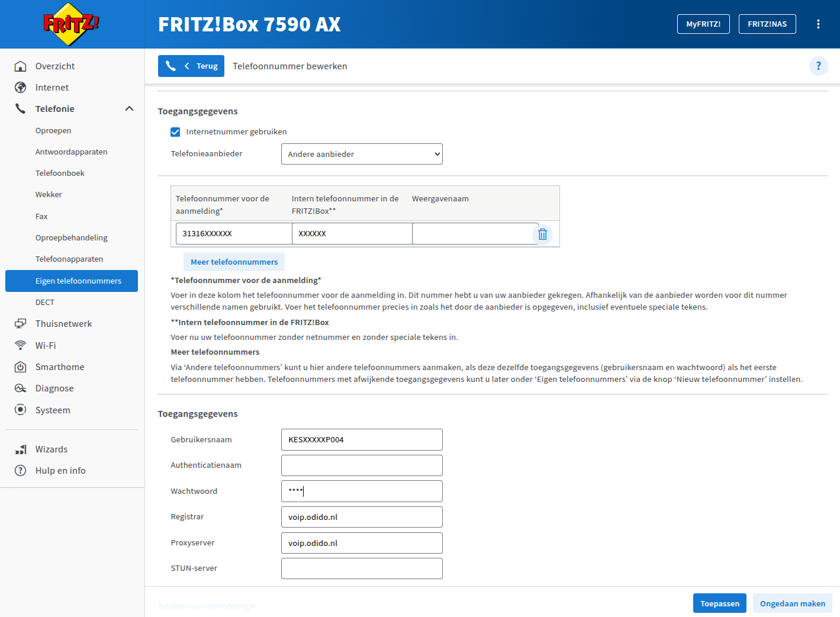Go back with the Terug button
The image size is (840, 617).
(x=191, y=66)
